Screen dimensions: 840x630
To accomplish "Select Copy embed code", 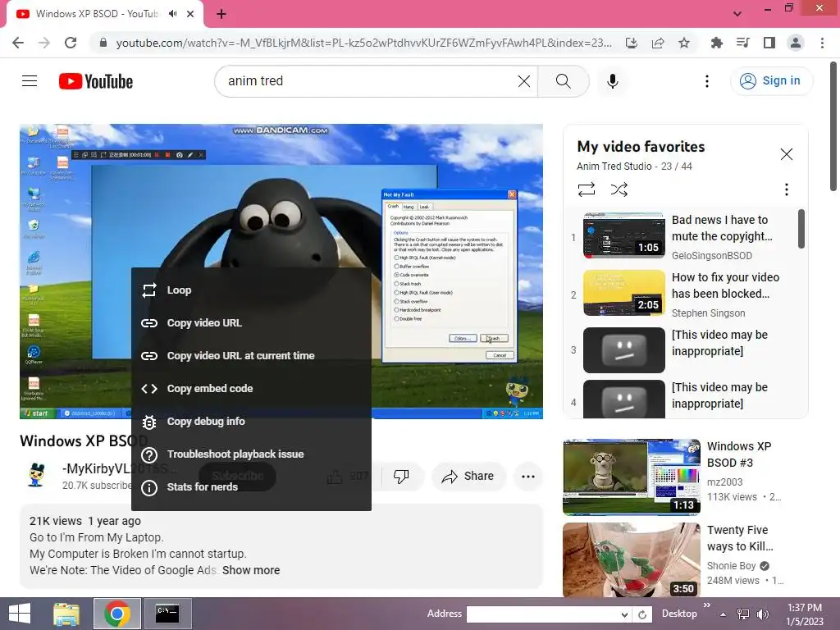I will pyautogui.click(x=251, y=388).
